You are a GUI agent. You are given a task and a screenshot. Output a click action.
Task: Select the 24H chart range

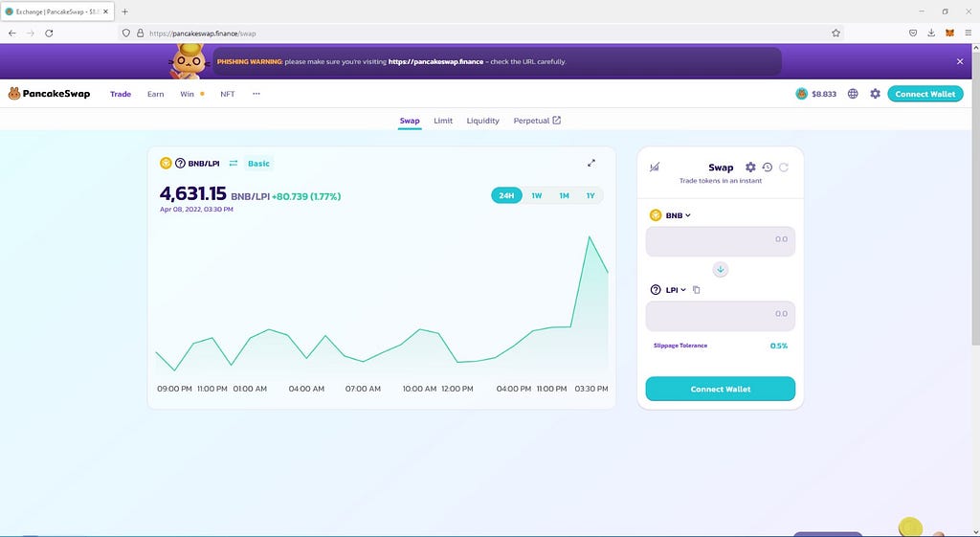(x=506, y=195)
